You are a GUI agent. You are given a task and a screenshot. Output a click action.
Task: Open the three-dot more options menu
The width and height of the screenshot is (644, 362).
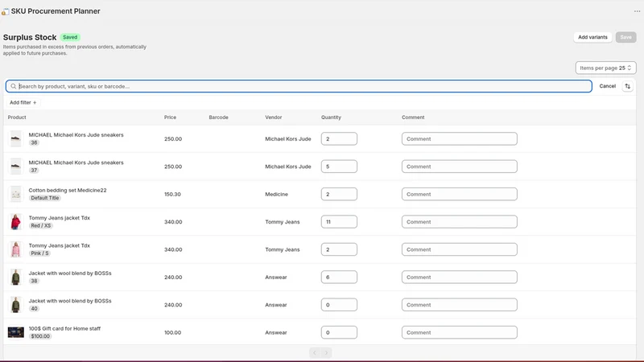[637, 11]
